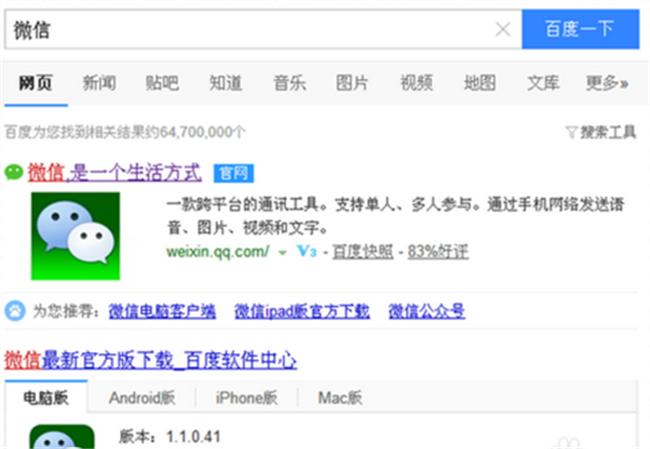The height and width of the screenshot is (449, 650).
Task: Open 搜索工具 filter options
Action: [601, 132]
